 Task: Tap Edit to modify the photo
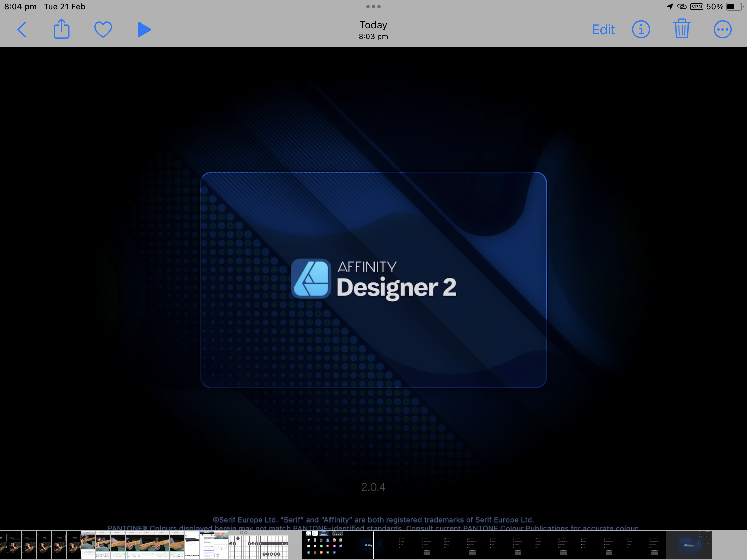click(603, 30)
